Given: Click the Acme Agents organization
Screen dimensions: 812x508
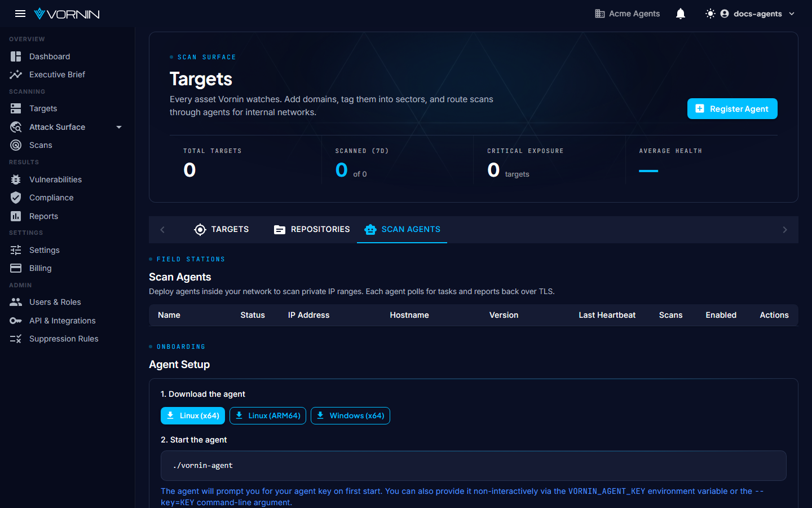Looking at the screenshot, I should click(628, 14).
